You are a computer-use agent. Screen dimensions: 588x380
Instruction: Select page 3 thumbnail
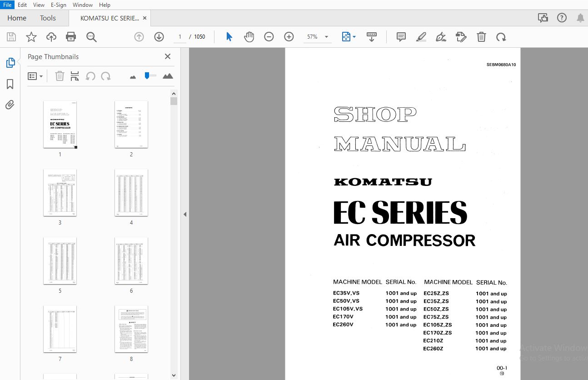point(60,193)
